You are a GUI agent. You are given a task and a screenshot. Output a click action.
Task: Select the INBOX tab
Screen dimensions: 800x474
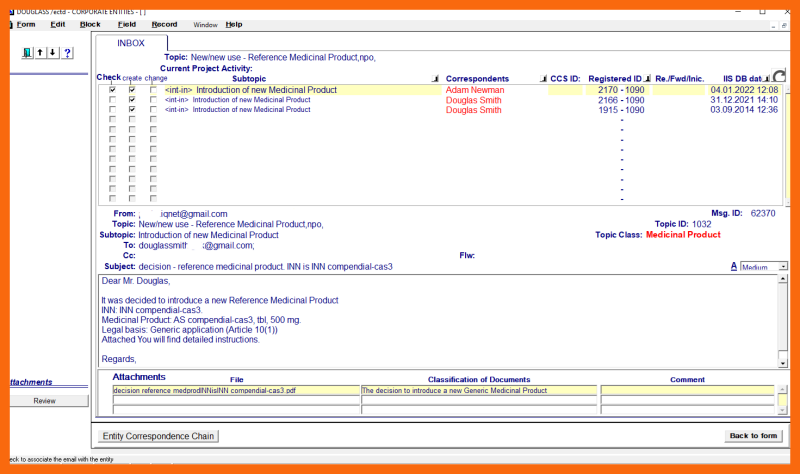pyautogui.click(x=131, y=43)
